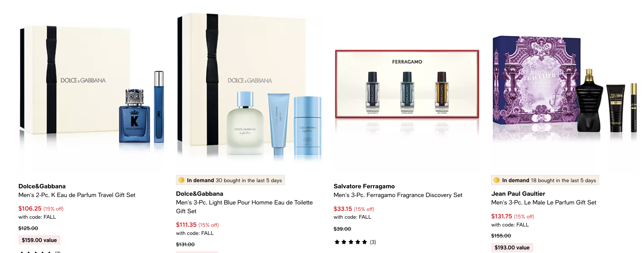Click the sun icon in the Light Blue 'In demand' badge
Viewport: 644px width, 253px height.
182,180
